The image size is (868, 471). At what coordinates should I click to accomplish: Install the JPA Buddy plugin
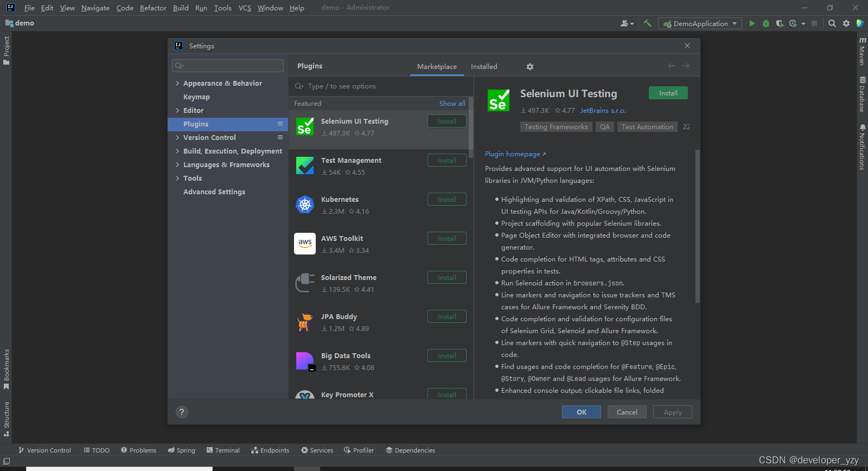point(447,317)
